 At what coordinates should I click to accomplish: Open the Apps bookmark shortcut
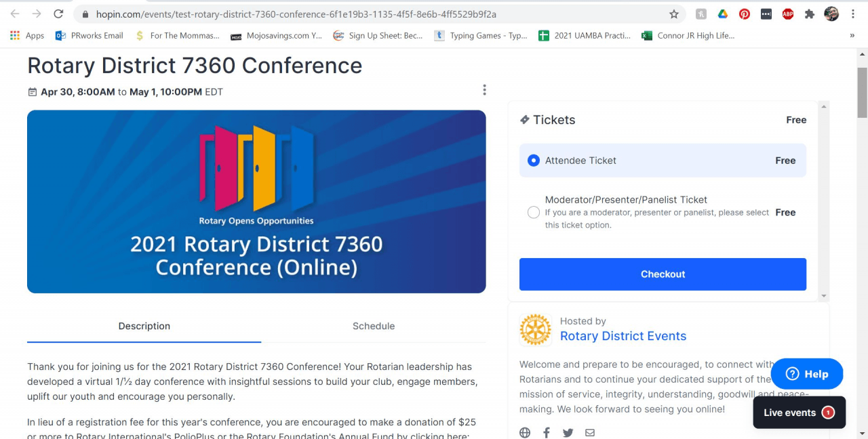27,36
